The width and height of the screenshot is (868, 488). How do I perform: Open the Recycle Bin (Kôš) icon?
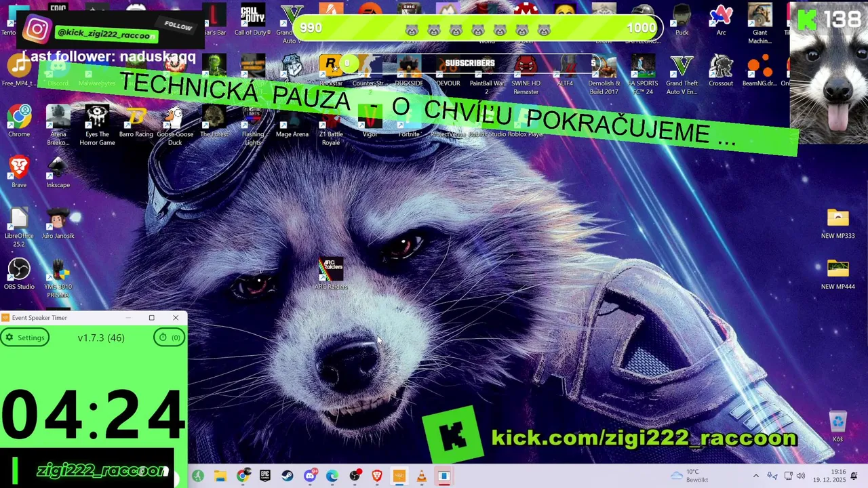pos(838,426)
